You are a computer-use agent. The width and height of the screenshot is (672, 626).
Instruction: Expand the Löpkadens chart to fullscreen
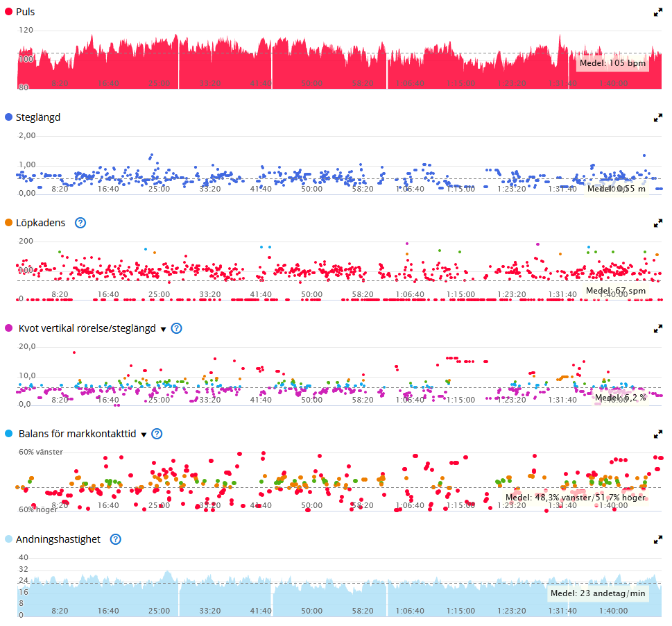click(x=658, y=223)
